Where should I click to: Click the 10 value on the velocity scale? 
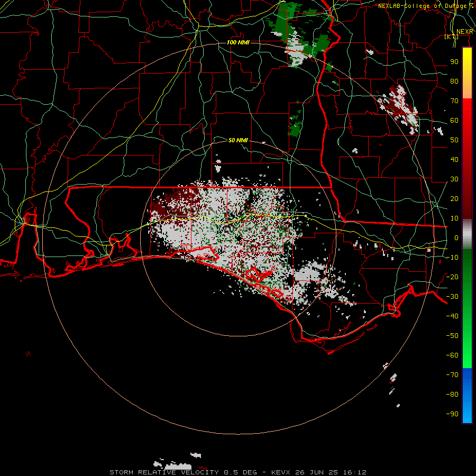click(x=454, y=218)
